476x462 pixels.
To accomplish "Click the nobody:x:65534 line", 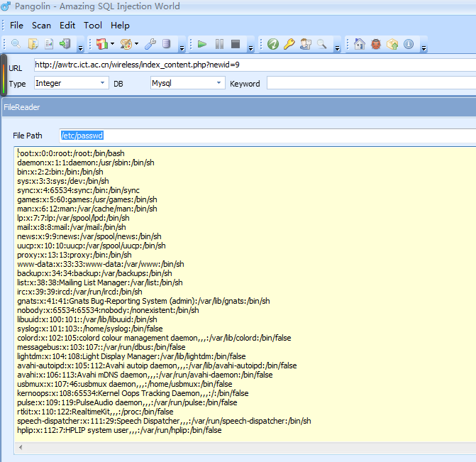I will (x=108, y=310).
